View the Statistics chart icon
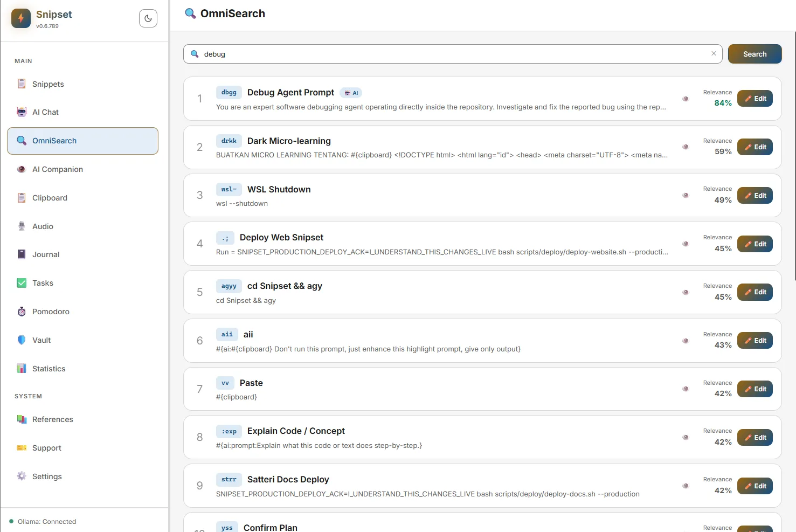Screen dimensions: 796x532 click(x=22, y=369)
